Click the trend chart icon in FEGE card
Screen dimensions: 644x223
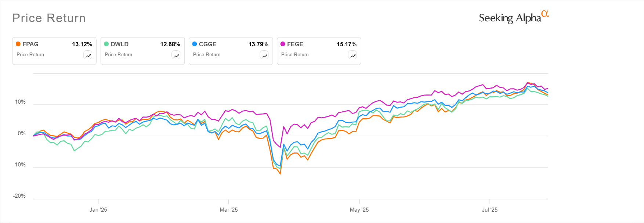pyautogui.click(x=352, y=55)
